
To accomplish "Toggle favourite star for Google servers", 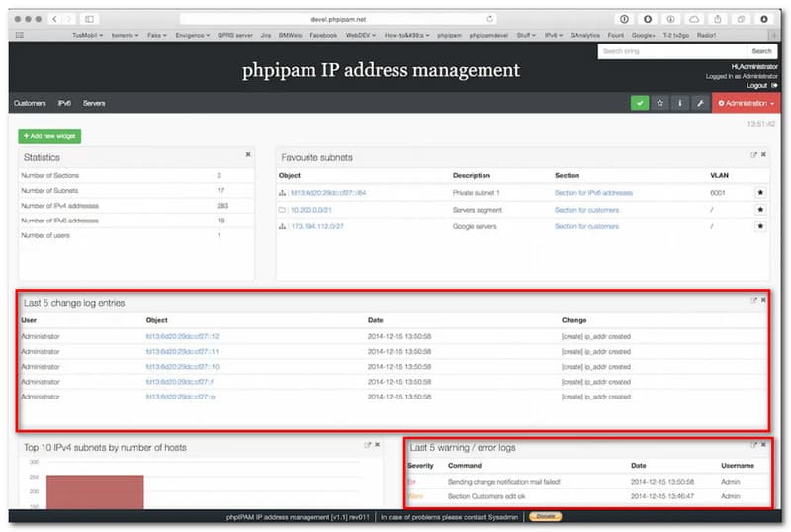I will (x=759, y=226).
